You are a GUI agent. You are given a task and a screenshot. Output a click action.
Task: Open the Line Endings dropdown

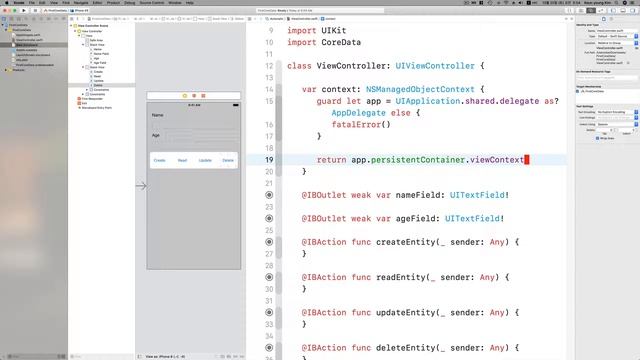pos(617,118)
